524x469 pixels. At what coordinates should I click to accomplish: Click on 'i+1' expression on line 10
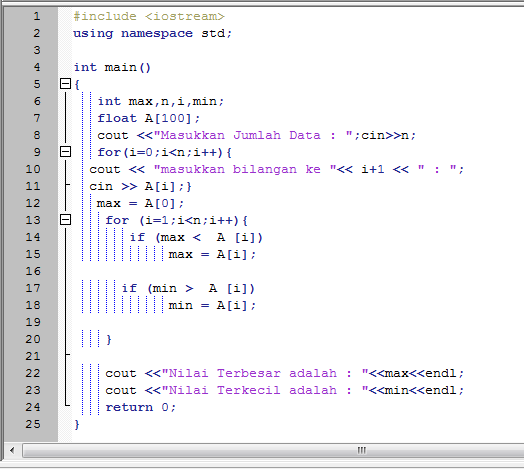(373, 169)
